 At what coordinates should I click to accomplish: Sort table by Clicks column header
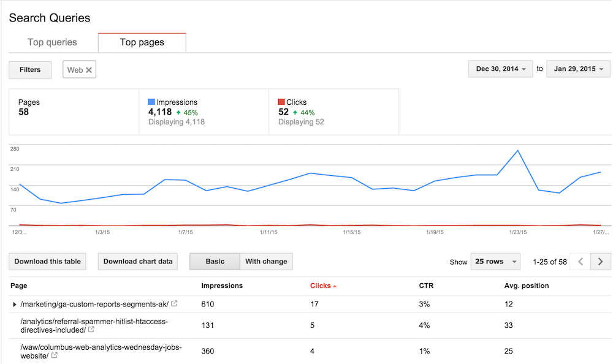321,286
